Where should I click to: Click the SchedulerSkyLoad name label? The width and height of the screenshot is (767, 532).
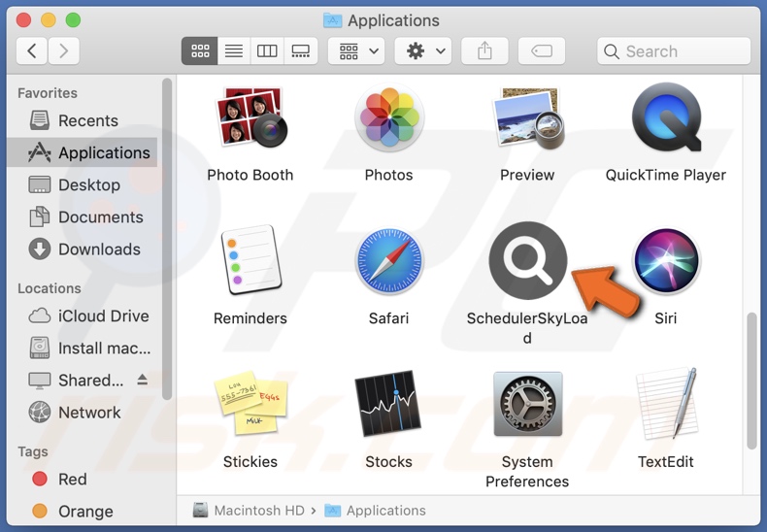(x=527, y=328)
